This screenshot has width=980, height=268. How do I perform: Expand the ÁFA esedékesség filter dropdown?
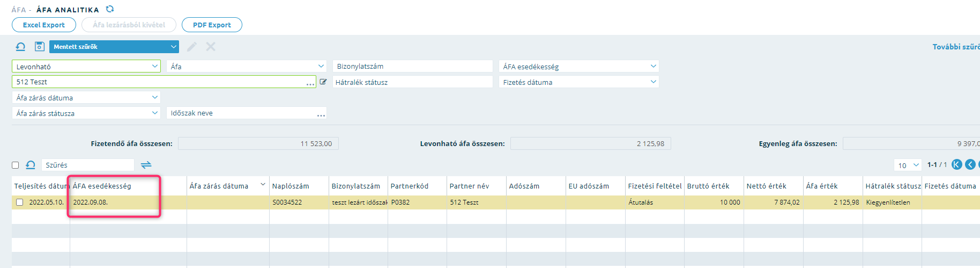click(579, 66)
